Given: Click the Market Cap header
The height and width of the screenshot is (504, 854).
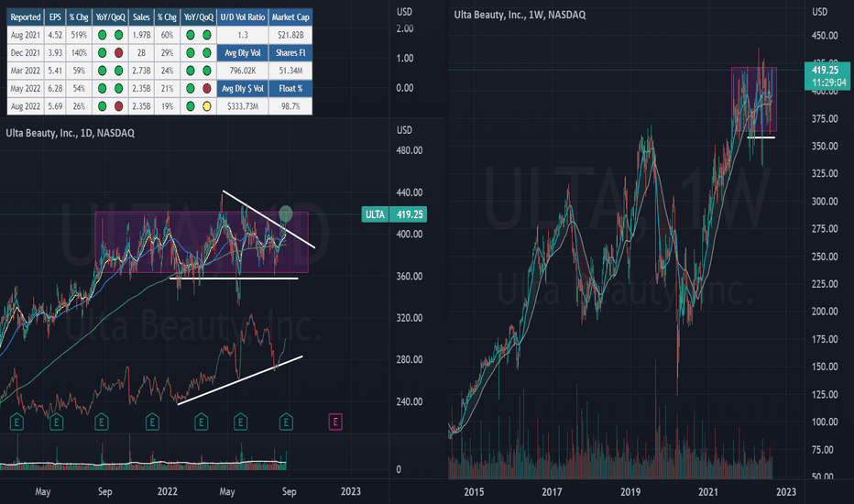Looking at the screenshot, I should (x=290, y=16).
